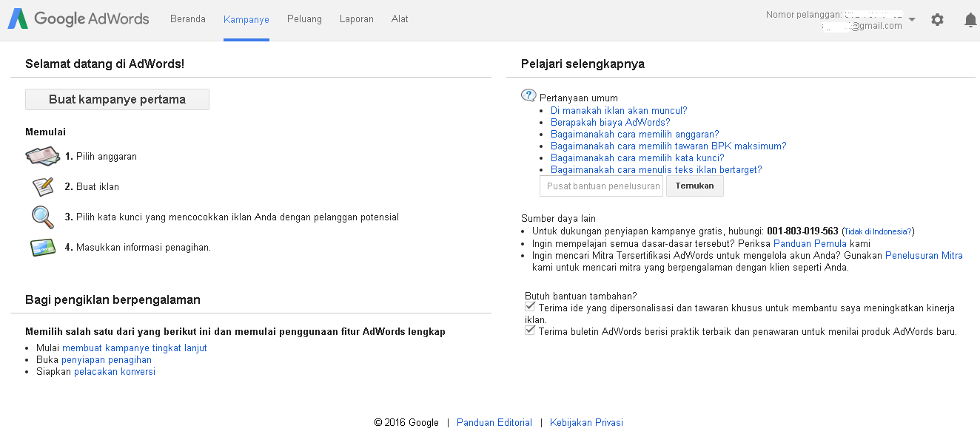This screenshot has height=434, width=980.
Task: Open the Panduan Pemula link
Action: [810, 243]
